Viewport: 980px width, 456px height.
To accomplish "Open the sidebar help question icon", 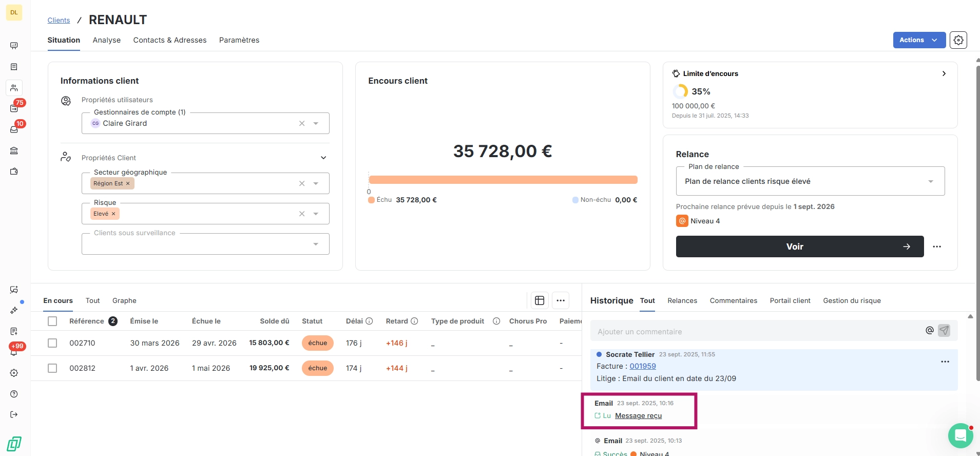I will coord(14,394).
